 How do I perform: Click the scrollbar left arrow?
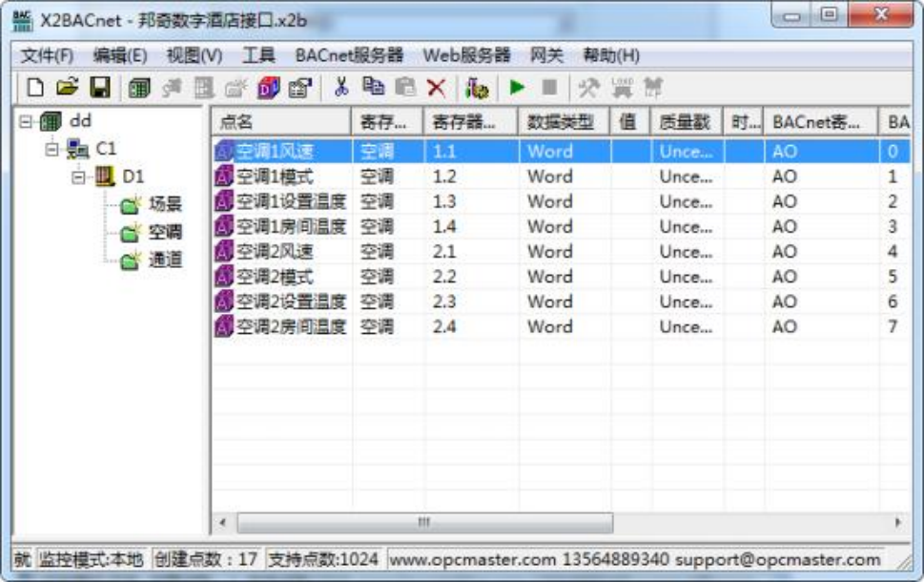223,523
